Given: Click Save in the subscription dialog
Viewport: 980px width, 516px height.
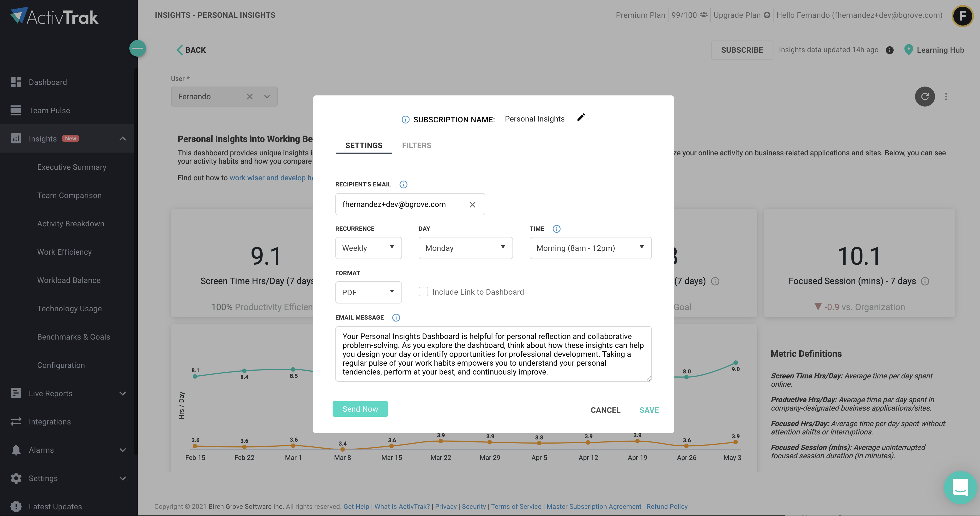Looking at the screenshot, I should click(649, 410).
